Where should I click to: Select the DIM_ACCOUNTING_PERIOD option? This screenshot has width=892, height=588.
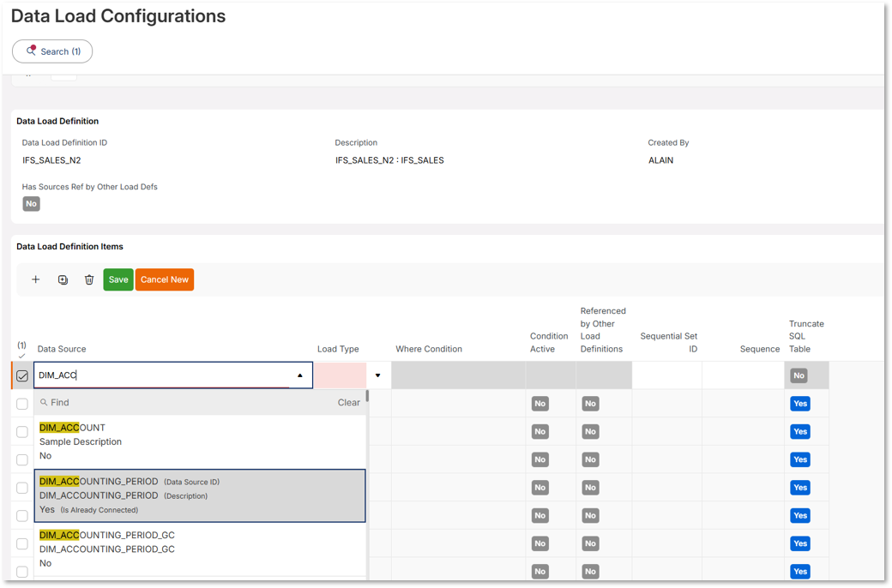click(200, 495)
